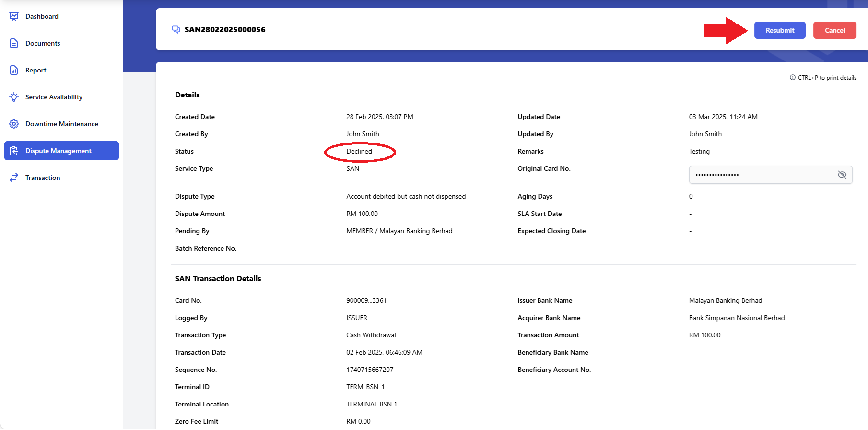Click the Remarks value Testing
868x430 pixels.
[699, 151]
